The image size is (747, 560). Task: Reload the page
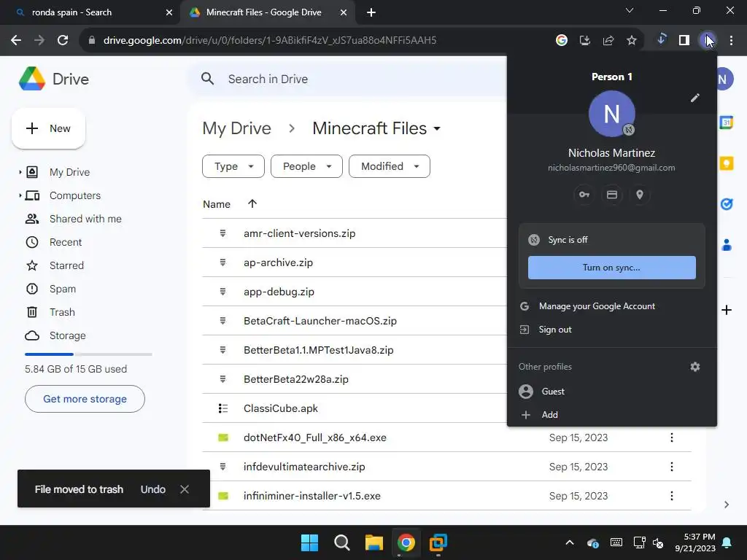click(x=63, y=40)
